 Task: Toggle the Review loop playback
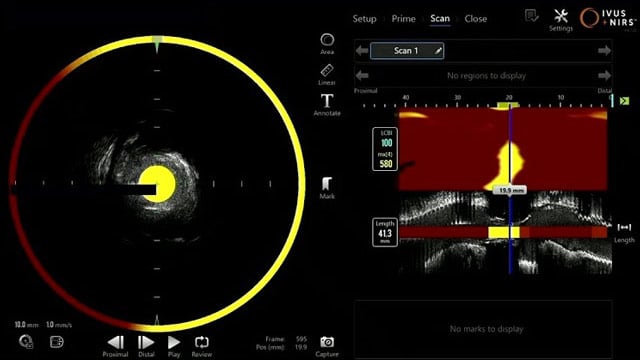[x=202, y=347]
